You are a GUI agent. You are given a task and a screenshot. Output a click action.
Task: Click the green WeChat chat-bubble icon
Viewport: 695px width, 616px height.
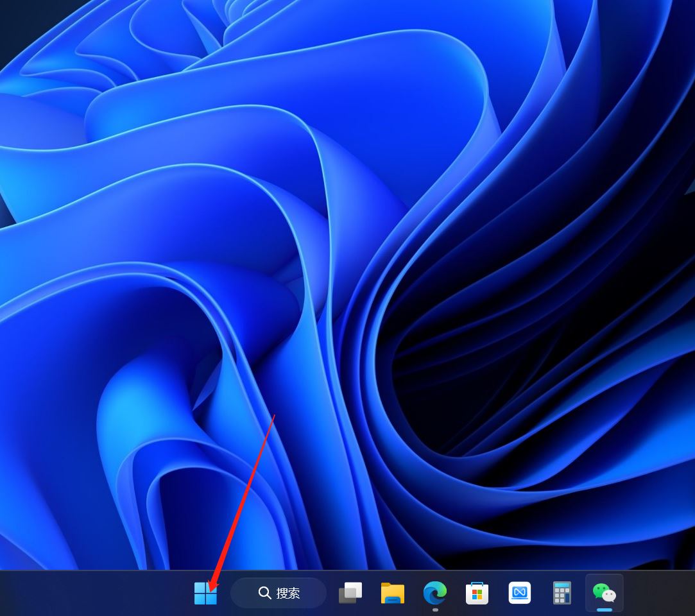604,592
